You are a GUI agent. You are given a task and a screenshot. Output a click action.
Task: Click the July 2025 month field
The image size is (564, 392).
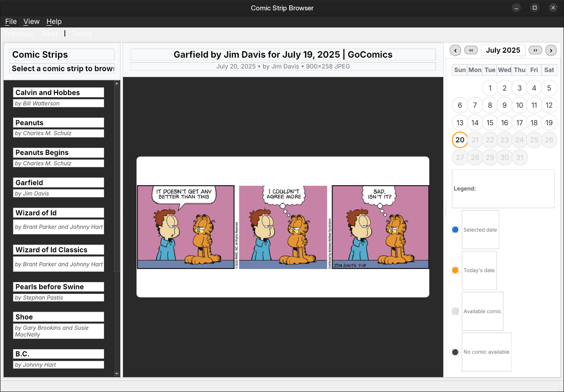click(x=503, y=50)
